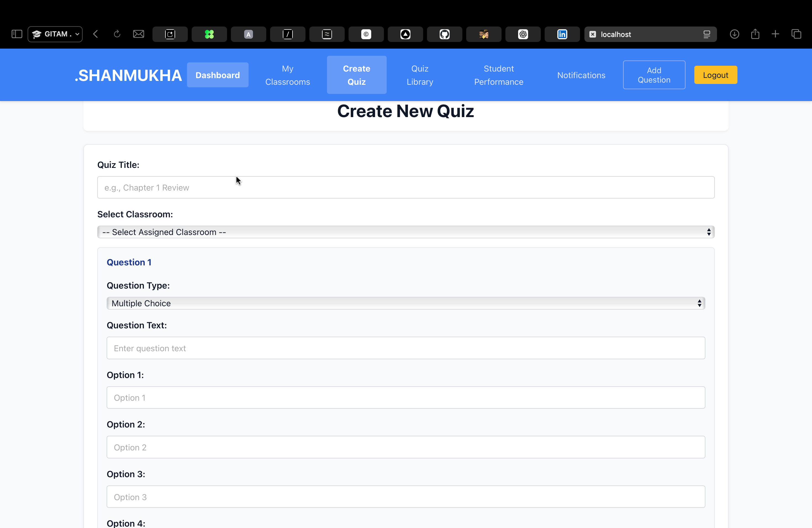Screen dimensions: 812x528
Task: Click the Option 2 text field
Action: pos(405,447)
